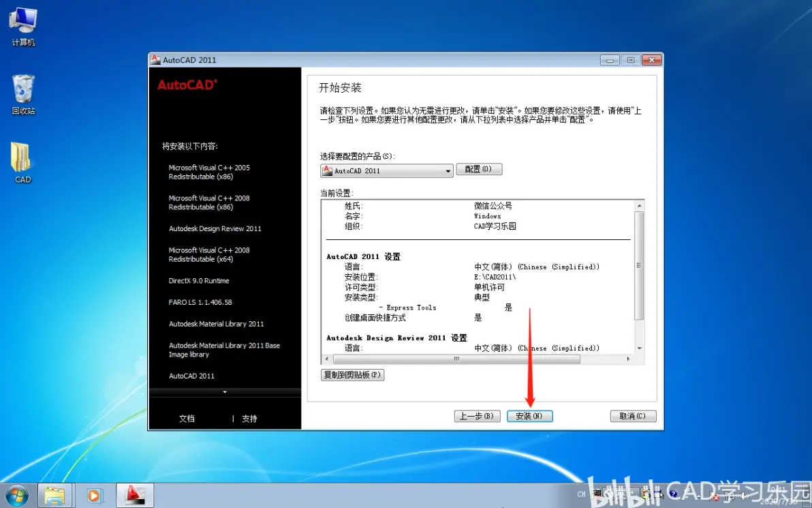812x508 pixels.
Task: Close the AutoCAD 2011 installer window
Action: pos(651,60)
